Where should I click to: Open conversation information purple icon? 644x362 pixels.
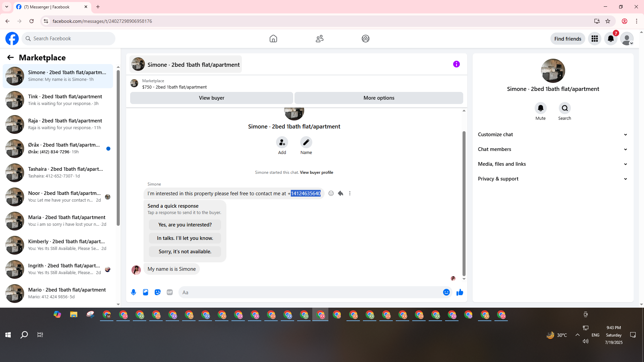click(457, 64)
